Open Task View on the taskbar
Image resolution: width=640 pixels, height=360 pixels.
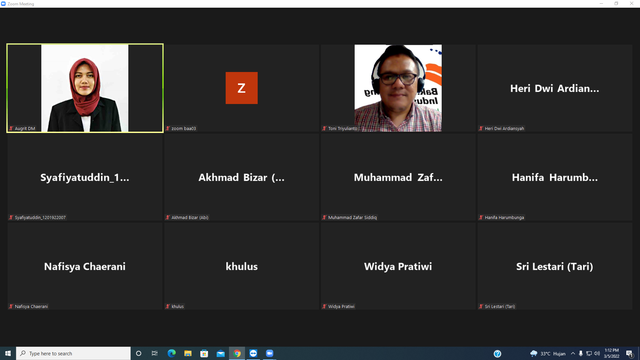click(x=155, y=353)
